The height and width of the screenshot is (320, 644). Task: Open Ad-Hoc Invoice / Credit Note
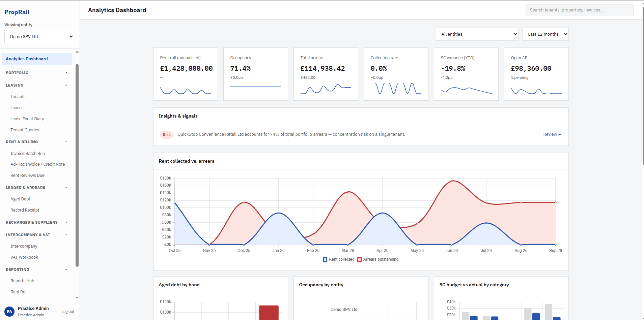37,164
